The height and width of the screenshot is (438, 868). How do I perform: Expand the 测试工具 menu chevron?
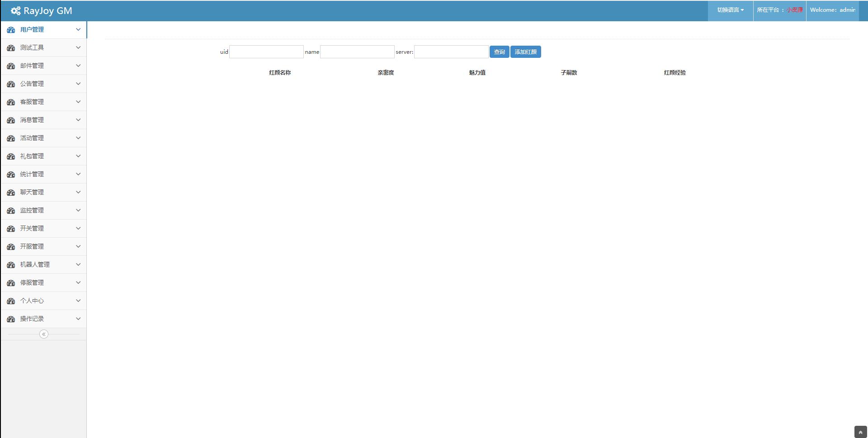click(x=78, y=47)
